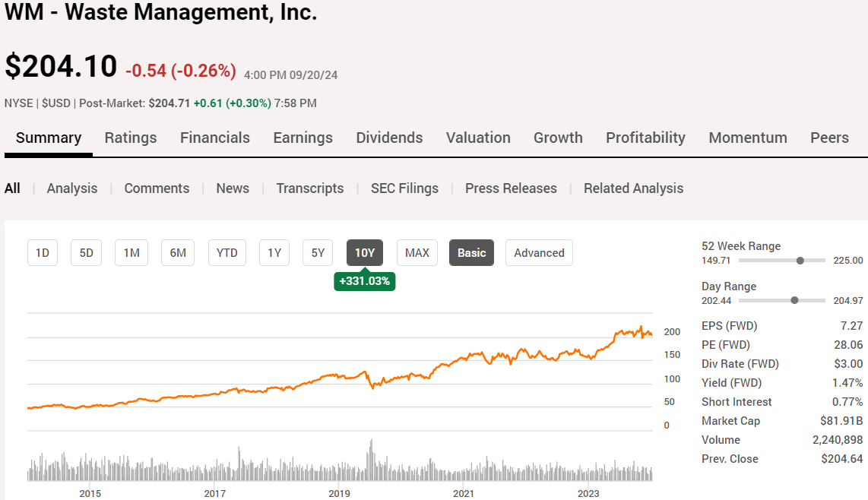Image resolution: width=868 pixels, height=500 pixels.
Task: Switch to Basic chart mode
Action: (472, 252)
